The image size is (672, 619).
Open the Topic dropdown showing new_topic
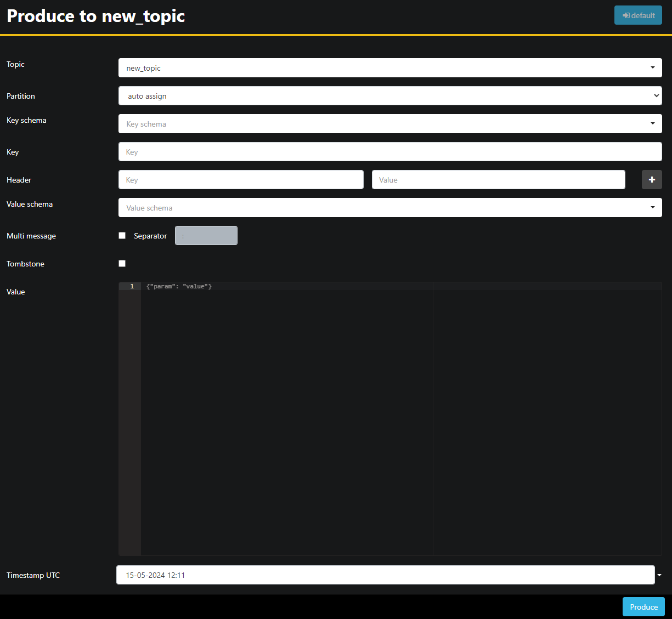[389, 68]
